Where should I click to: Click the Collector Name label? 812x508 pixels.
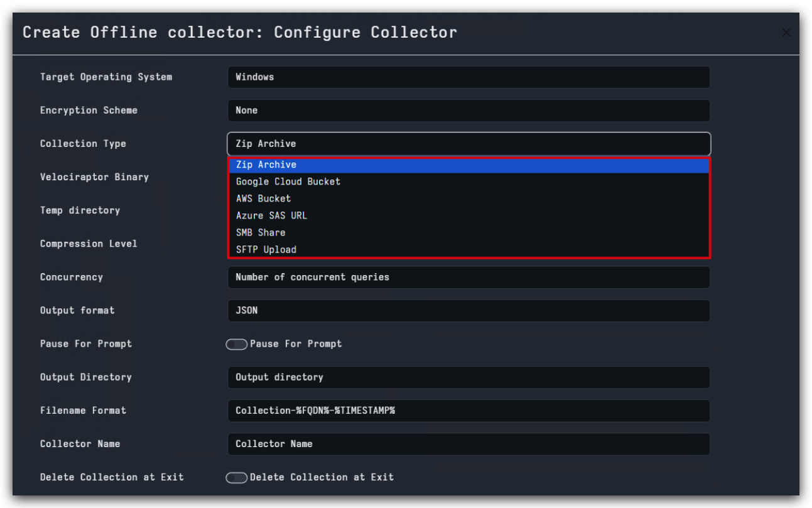click(80, 444)
